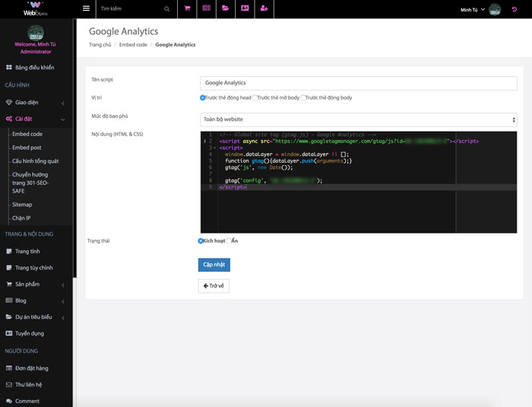532x407 pixels.
Task: Click the sidebar vertical scrollbar
Action: pyautogui.click(x=74, y=148)
